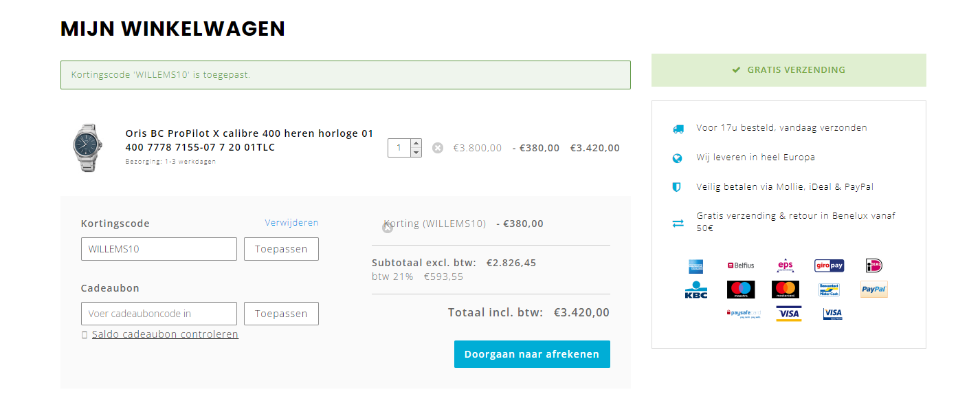Viewport: 980px width, 401px height.
Task: Click the Korting (WILLEMS10) summary label
Action: pyautogui.click(x=434, y=224)
